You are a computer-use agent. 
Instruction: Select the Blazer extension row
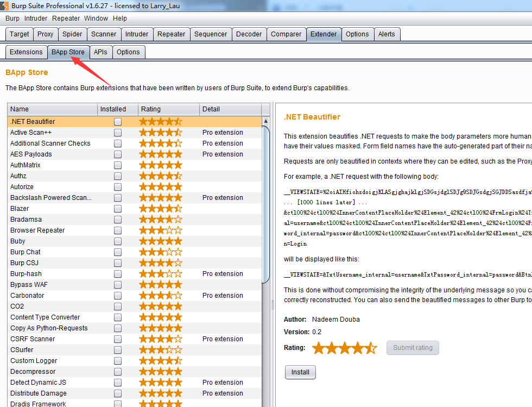click(135, 209)
